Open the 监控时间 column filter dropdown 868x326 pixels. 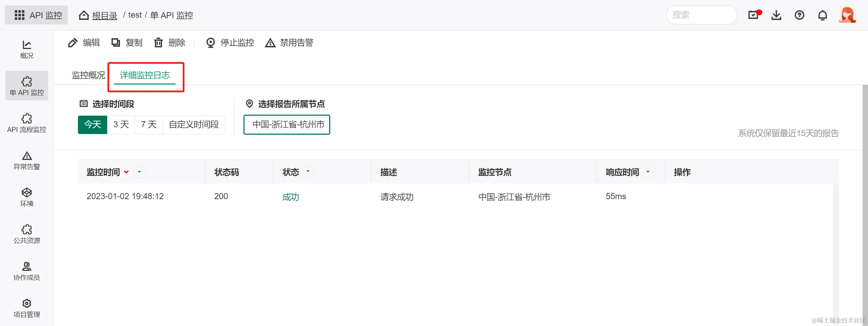point(139,172)
